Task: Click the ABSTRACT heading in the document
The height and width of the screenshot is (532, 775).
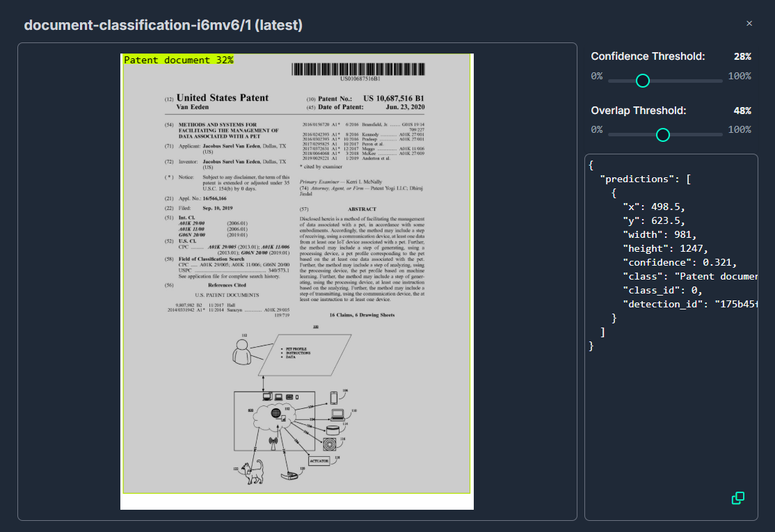Action: click(x=362, y=209)
